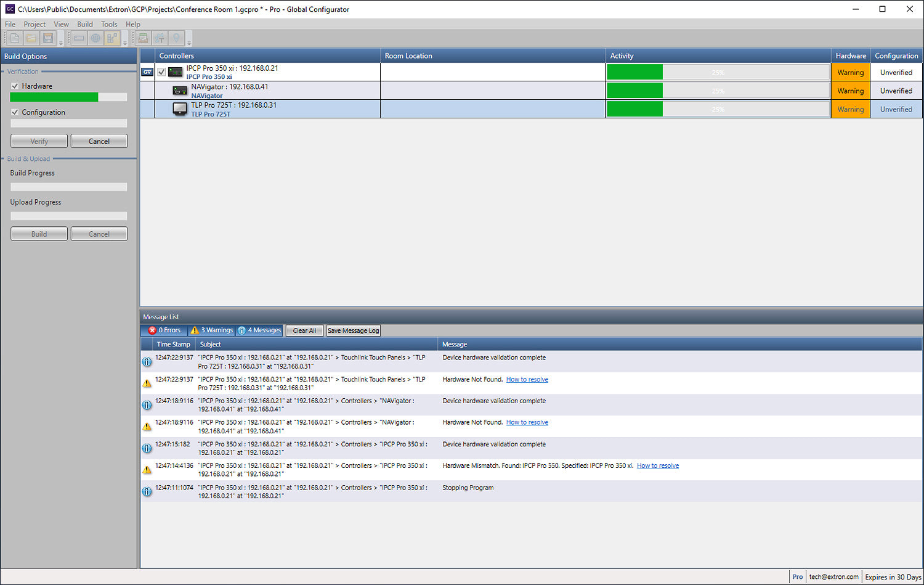
Task: Click Warning hardware cell for NAVigator row
Action: click(851, 91)
